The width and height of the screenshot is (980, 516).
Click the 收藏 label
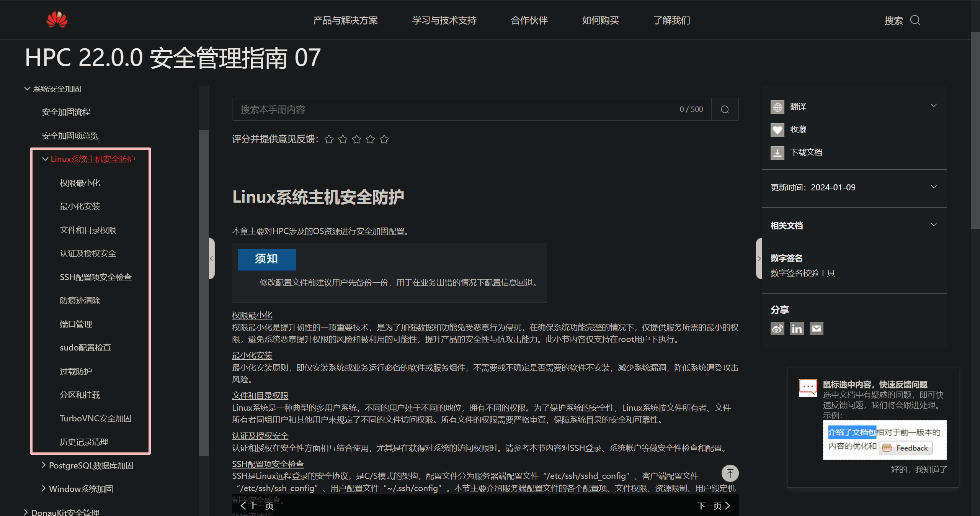pyautogui.click(x=798, y=129)
